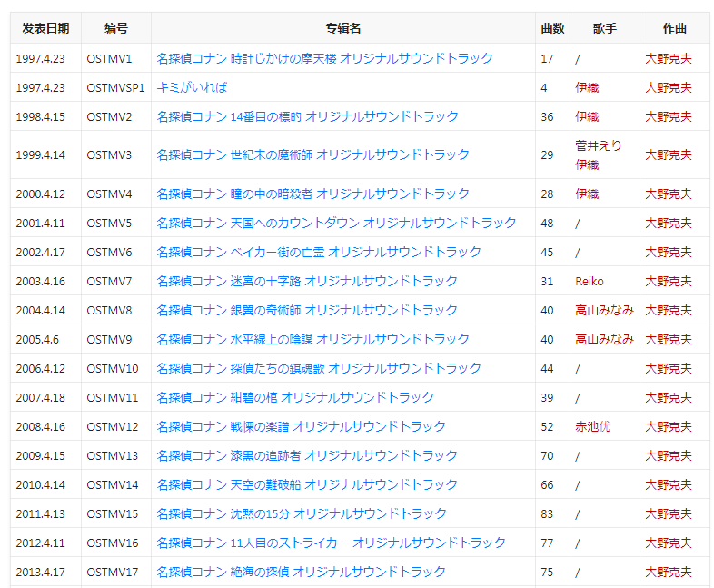
Task: Open the 銀翼の奇術師 soundtrack album link
Action: point(307,310)
